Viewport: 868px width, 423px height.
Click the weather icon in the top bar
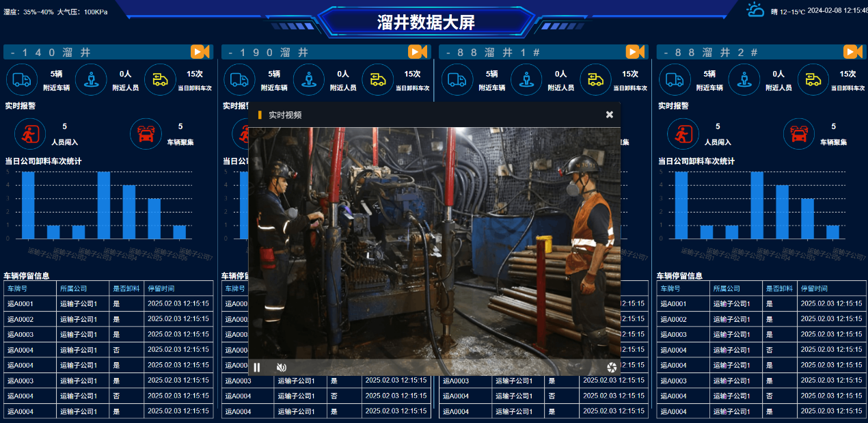pos(755,10)
